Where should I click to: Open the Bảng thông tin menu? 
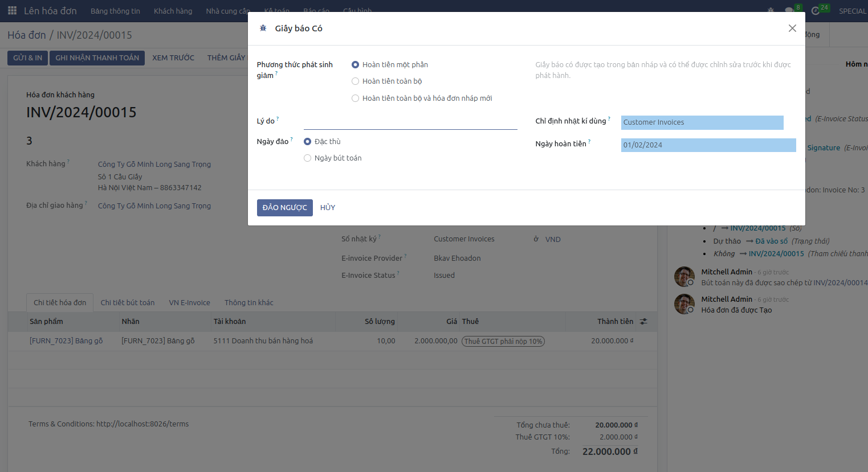pyautogui.click(x=115, y=11)
